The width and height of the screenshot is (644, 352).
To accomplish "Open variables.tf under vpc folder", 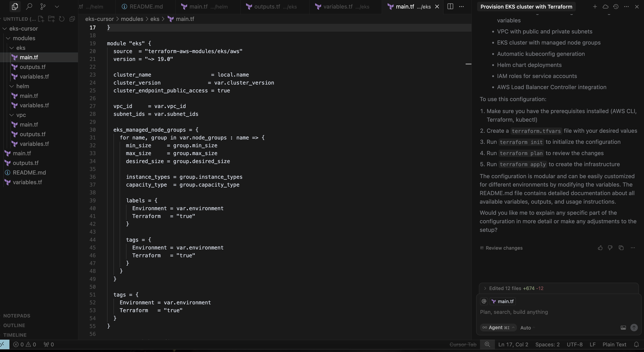I will (x=34, y=144).
